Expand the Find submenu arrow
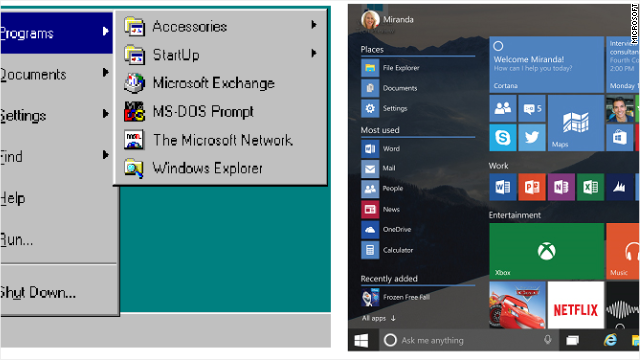The height and width of the screenshot is (360, 640). [x=105, y=155]
